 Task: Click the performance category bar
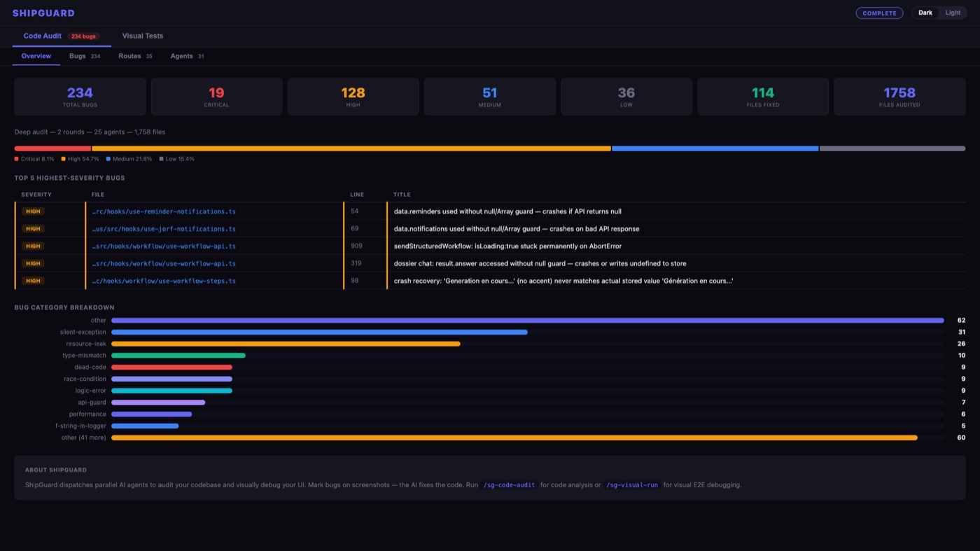pos(151,414)
